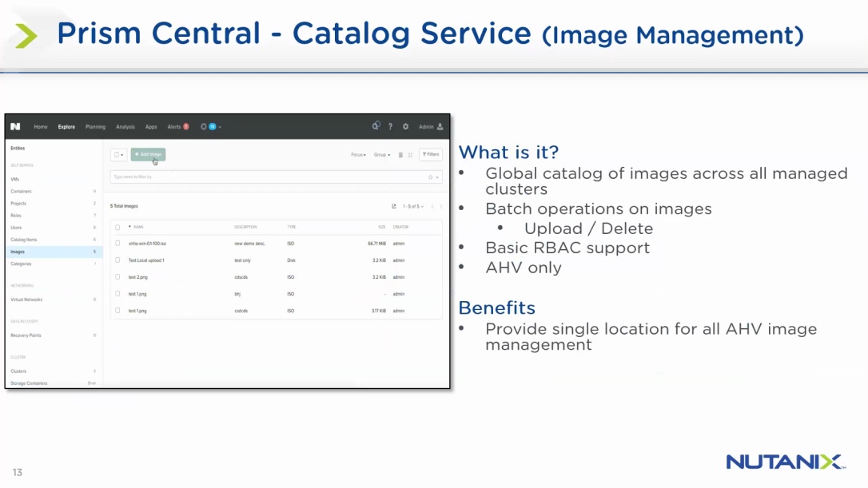Expand the Focus dropdown
868x488 pixels.
[358, 155]
